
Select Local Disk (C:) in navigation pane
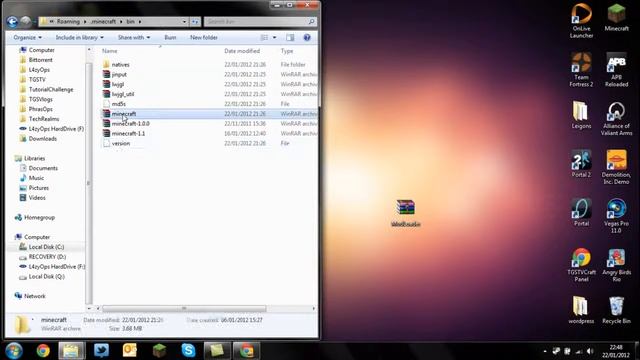[x=46, y=247]
